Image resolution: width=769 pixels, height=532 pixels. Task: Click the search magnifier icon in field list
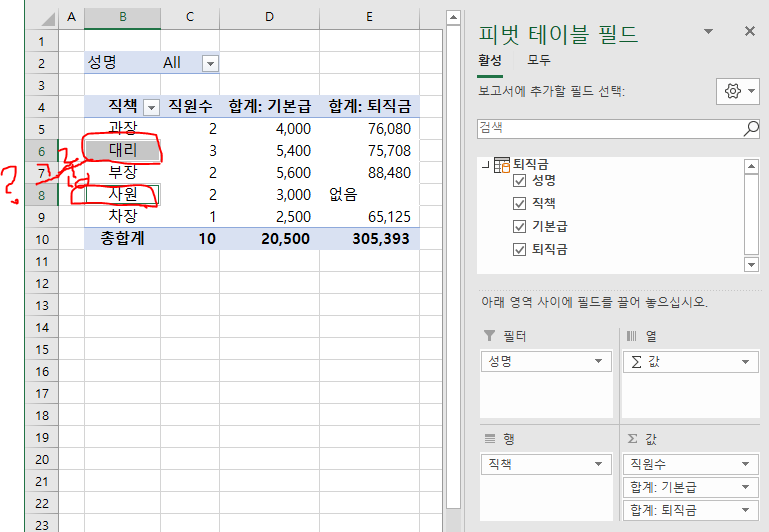pyautogui.click(x=751, y=129)
